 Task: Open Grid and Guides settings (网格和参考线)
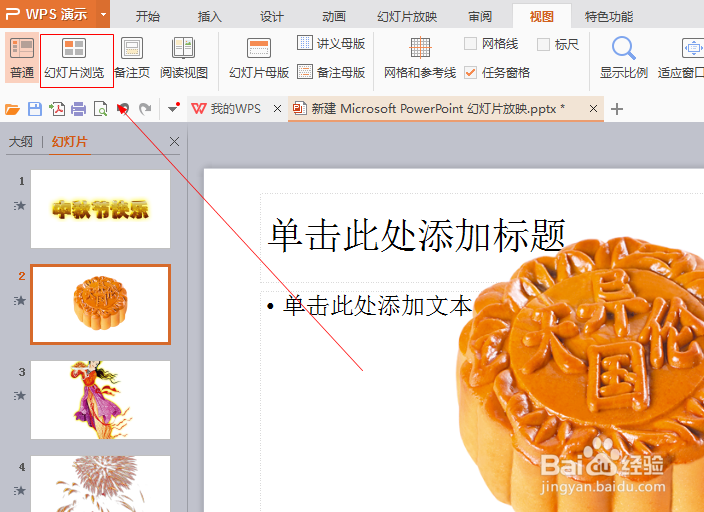pos(420,58)
